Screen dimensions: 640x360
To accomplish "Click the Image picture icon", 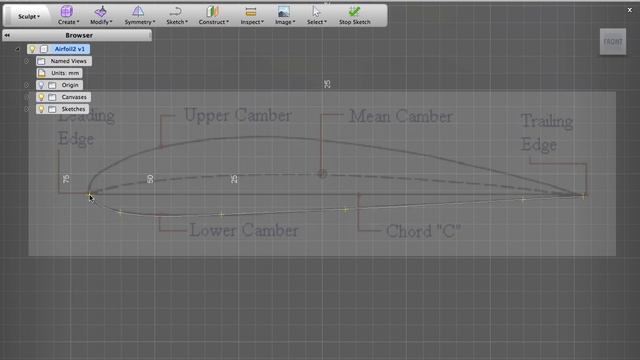I will click(284, 11).
